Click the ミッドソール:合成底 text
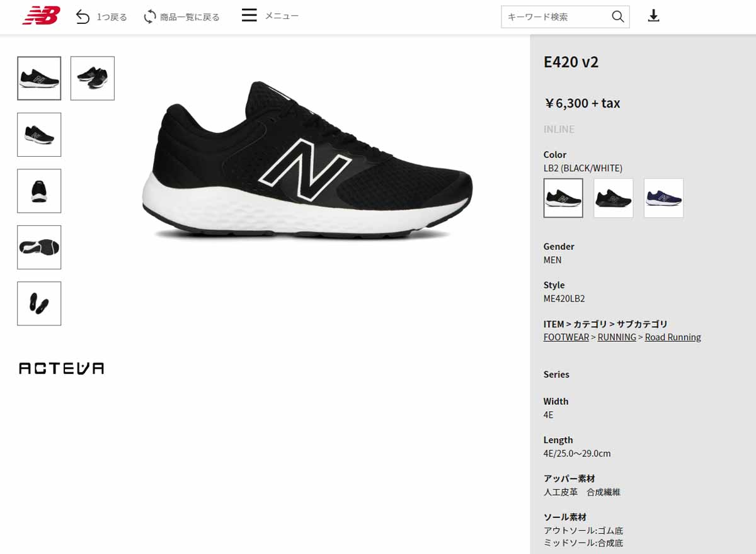Viewport: 756px width, 554px height. tap(583, 543)
